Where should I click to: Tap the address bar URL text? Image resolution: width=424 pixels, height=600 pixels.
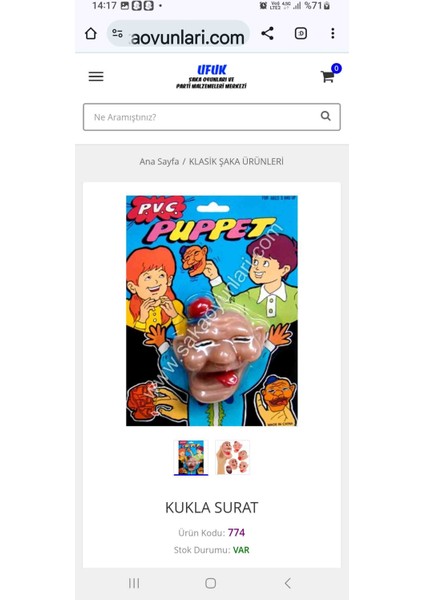[x=187, y=38]
